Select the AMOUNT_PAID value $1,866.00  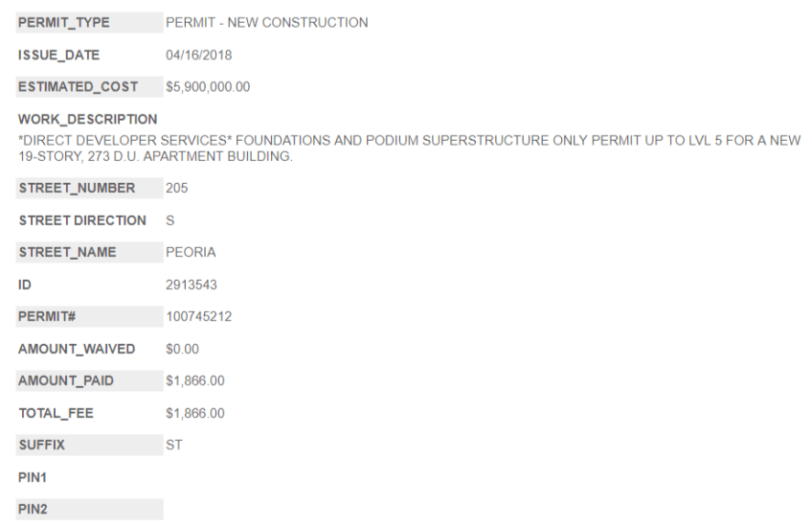195,380
